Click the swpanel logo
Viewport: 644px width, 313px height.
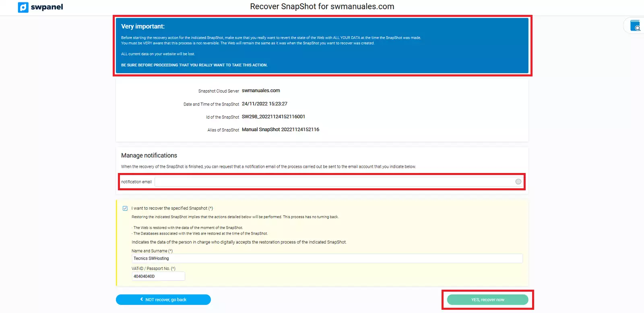point(41,7)
